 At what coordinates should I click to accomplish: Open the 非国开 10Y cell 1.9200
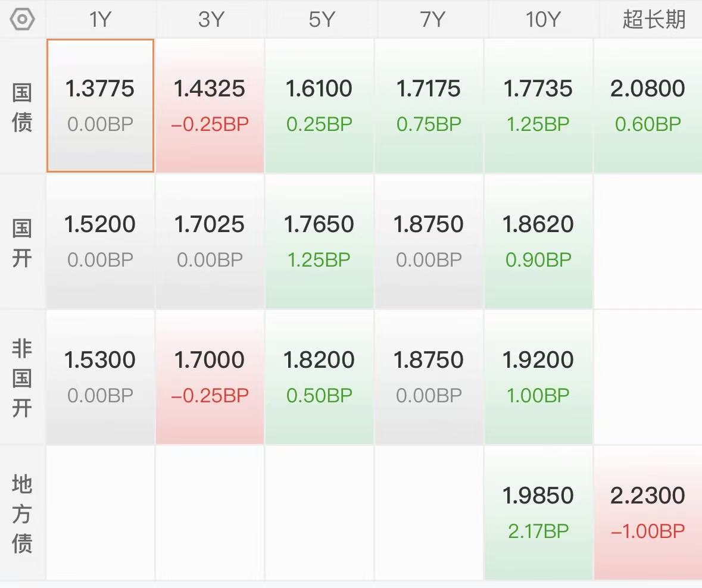coord(538,377)
